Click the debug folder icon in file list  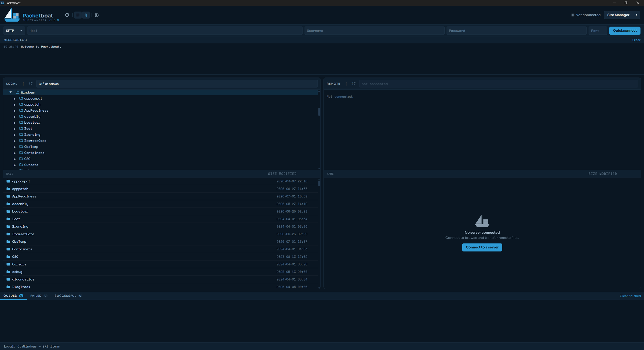pyautogui.click(x=8, y=272)
